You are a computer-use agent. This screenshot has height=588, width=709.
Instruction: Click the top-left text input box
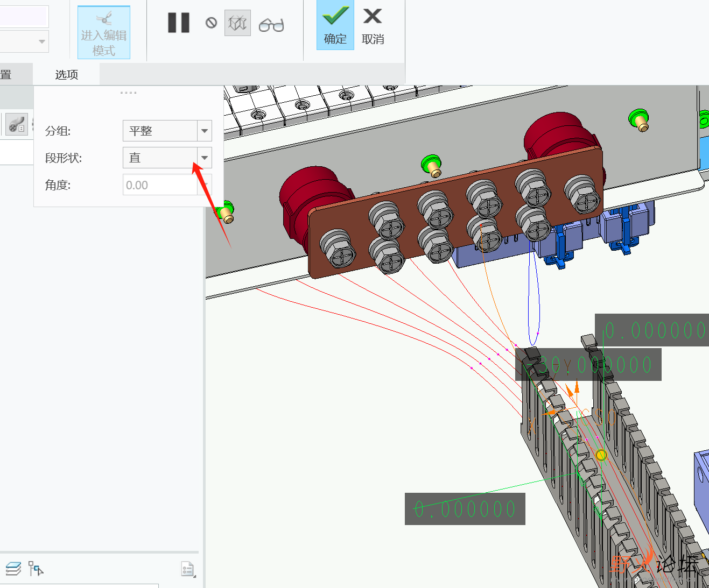click(24, 16)
